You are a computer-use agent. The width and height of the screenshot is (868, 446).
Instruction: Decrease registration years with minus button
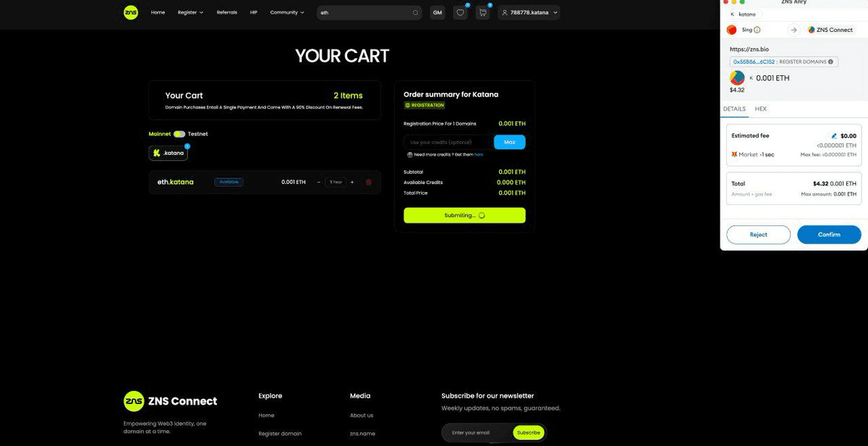319,182
